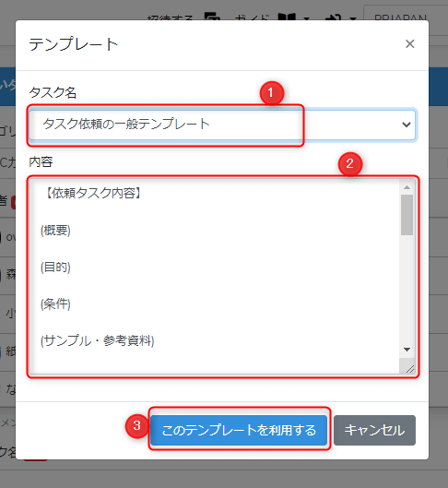Screen dimensions: 448x488
Task: Click the red number 2 marker badge
Action: click(350, 163)
